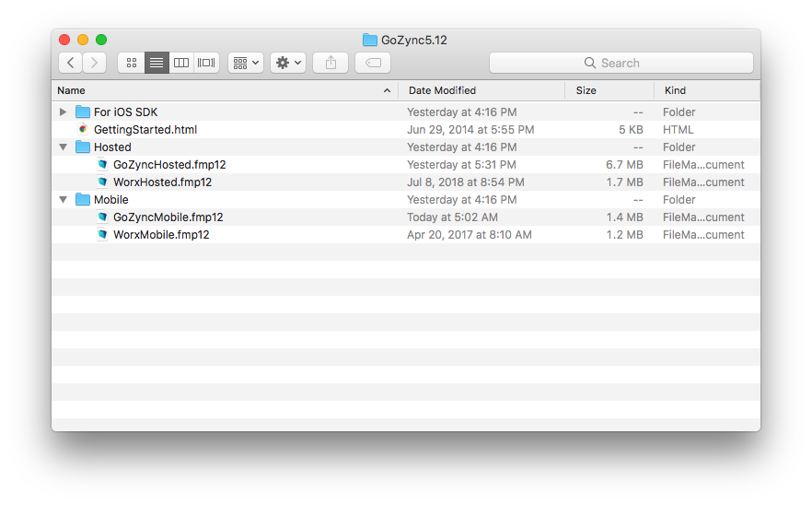Switch to cover flow view
812x505 pixels.
point(206,63)
